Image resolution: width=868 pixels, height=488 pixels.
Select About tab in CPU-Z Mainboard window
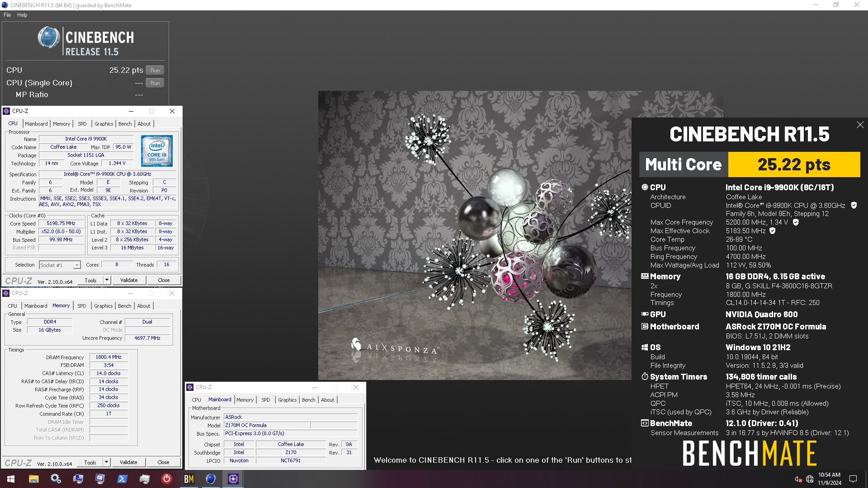click(x=328, y=400)
